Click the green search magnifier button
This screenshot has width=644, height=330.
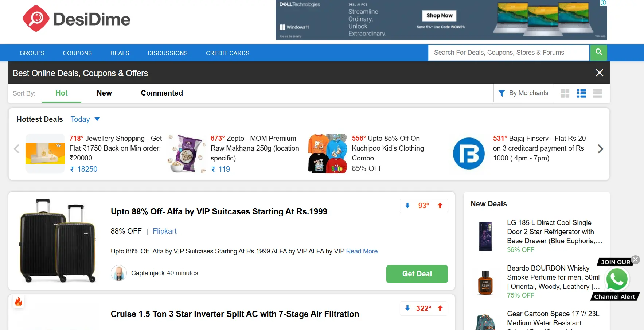pos(598,53)
